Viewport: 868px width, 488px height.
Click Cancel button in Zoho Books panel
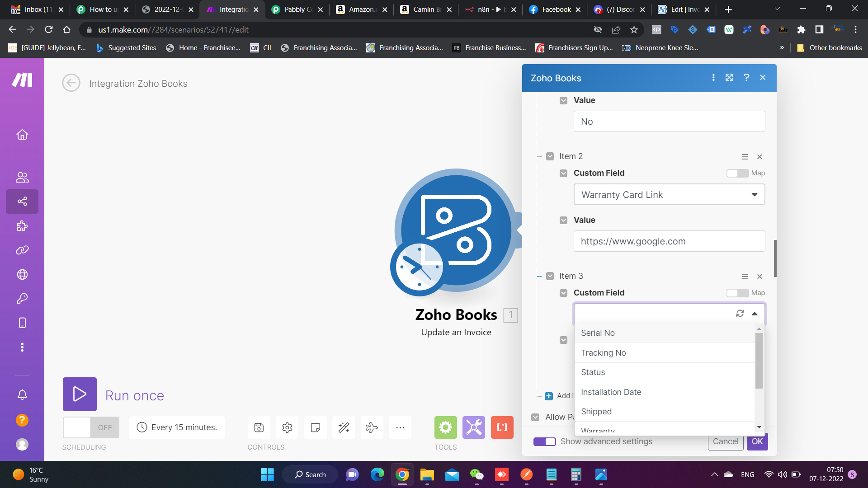click(726, 441)
